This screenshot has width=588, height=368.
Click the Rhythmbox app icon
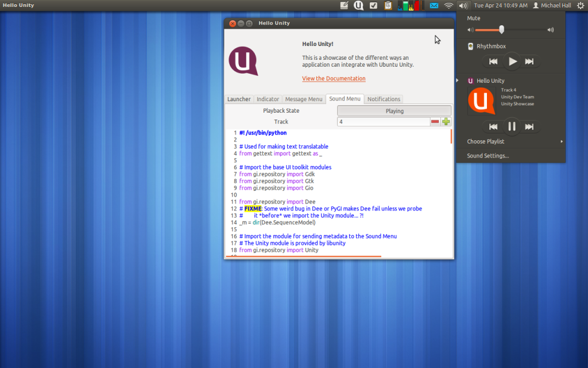click(470, 46)
